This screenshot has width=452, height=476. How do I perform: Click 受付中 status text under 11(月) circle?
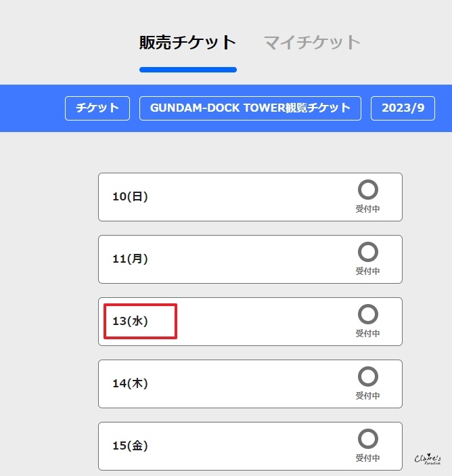[x=367, y=272]
